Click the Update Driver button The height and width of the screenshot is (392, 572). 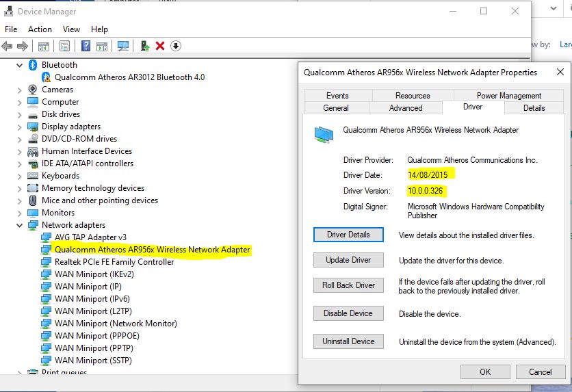click(x=348, y=260)
